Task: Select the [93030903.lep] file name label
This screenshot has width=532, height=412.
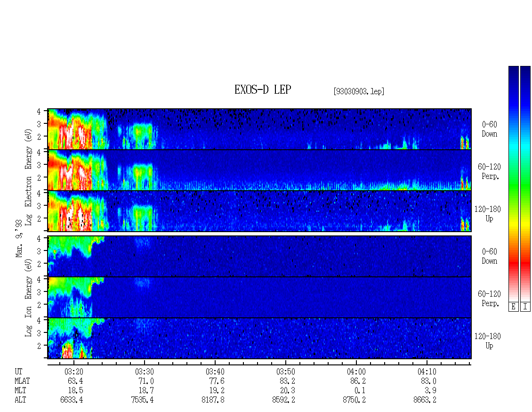Action: coord(359,91)
